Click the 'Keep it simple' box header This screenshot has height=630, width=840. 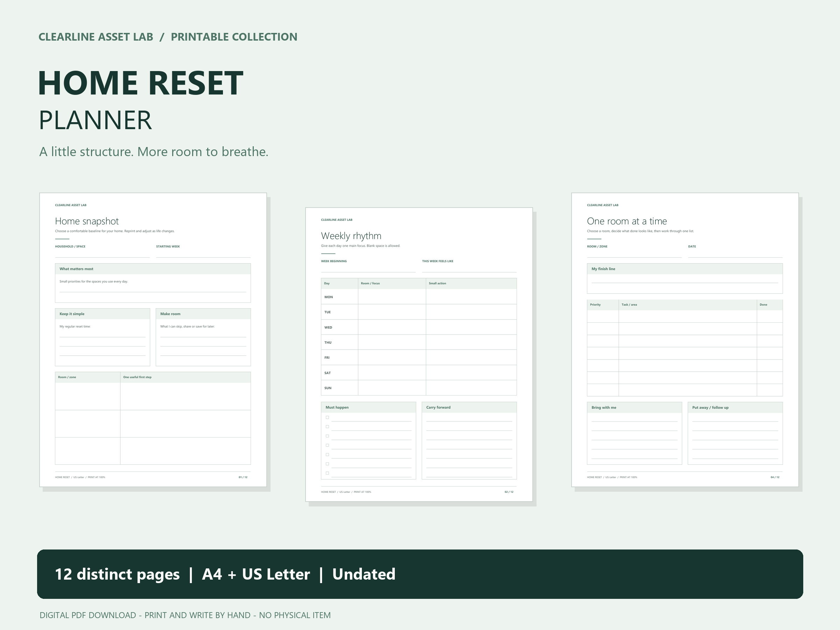pyautogui.click(x=103, y=314)
